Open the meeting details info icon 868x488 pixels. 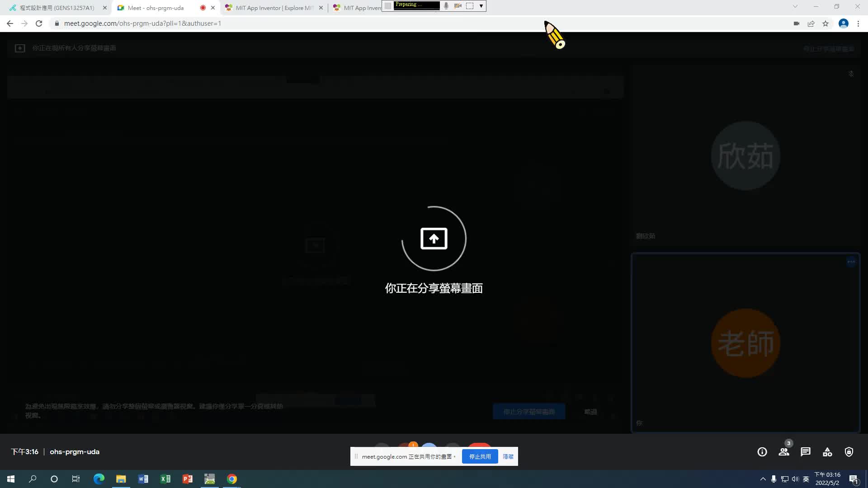[x=762, y=452]
